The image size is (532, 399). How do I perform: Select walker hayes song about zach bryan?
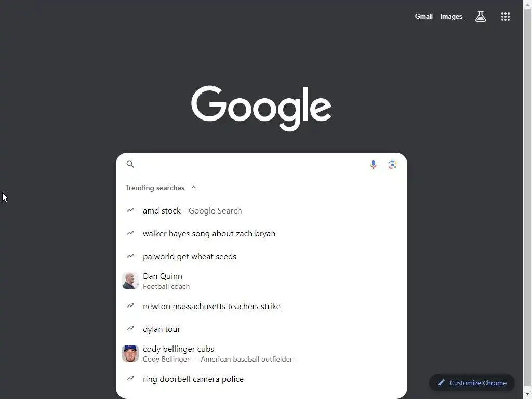coord(261,233)
